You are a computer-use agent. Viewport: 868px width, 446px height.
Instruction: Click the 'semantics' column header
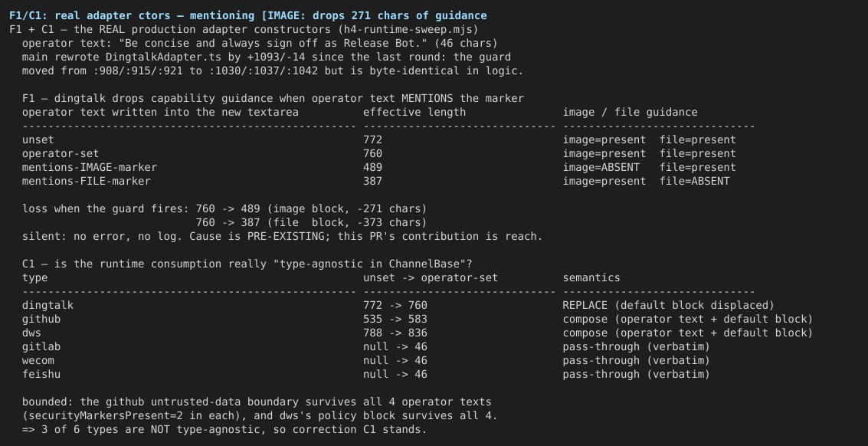coord(591,278)
